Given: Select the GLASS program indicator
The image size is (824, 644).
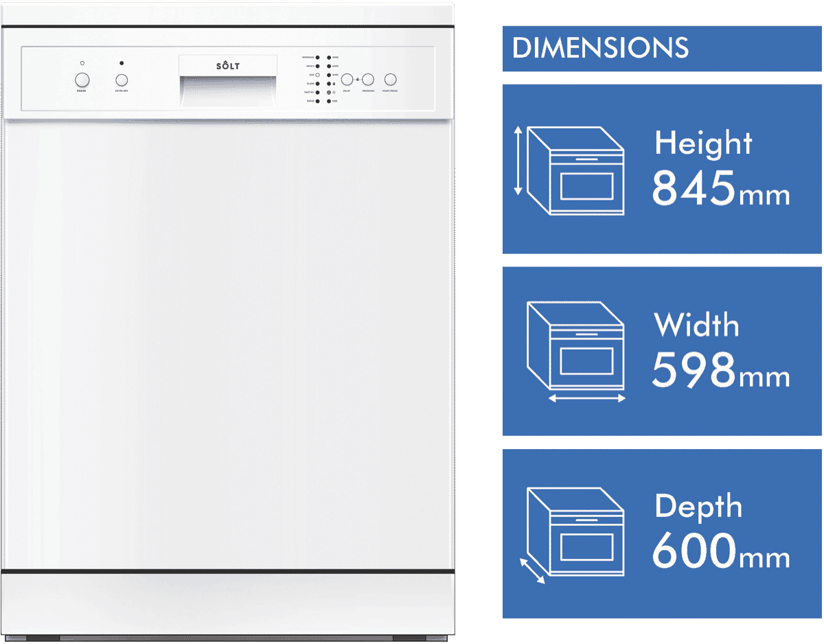Looking at the screenshot, I should coord(317,83).
